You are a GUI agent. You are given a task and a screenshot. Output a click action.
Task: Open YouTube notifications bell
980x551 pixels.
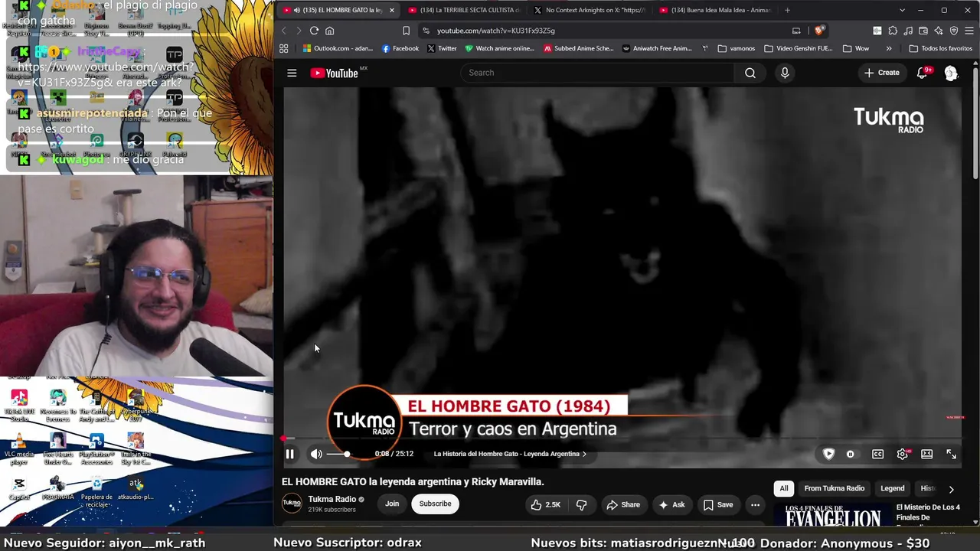[x=923, y=73]
